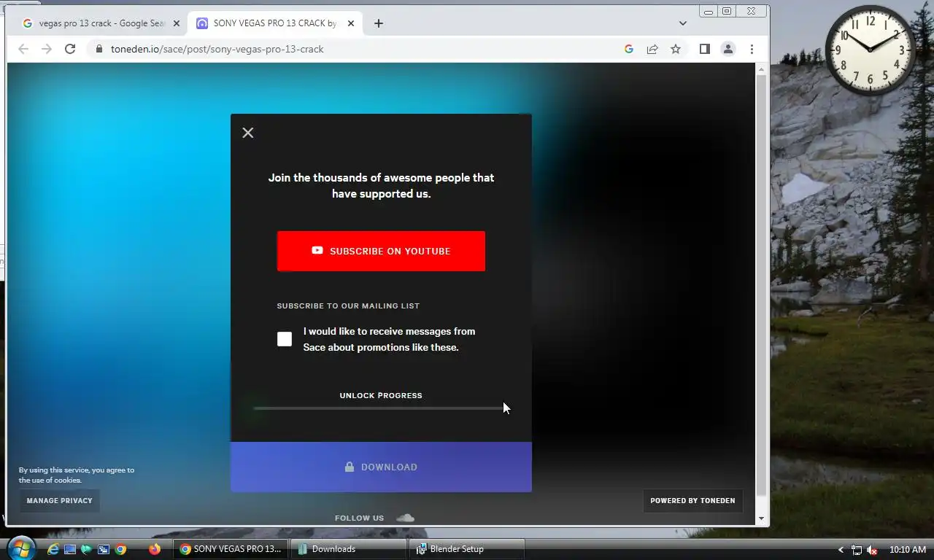
Task: Go back to previous page
Action: (23, 49)
